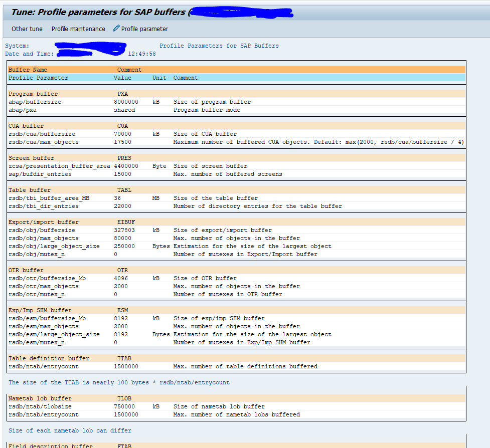Click zcsa/presentation_buffer_area parameter name
The image size is (490, 448).
[59, 166]
